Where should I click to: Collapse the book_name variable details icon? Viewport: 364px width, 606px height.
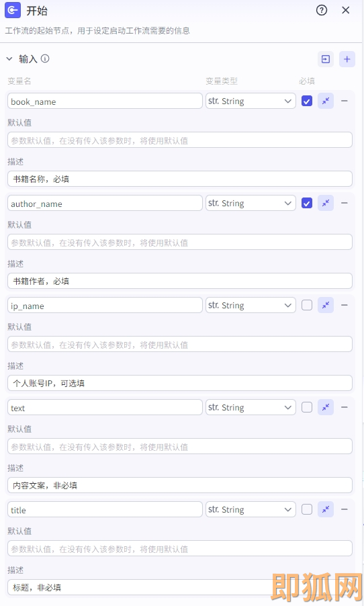point(326,101)
